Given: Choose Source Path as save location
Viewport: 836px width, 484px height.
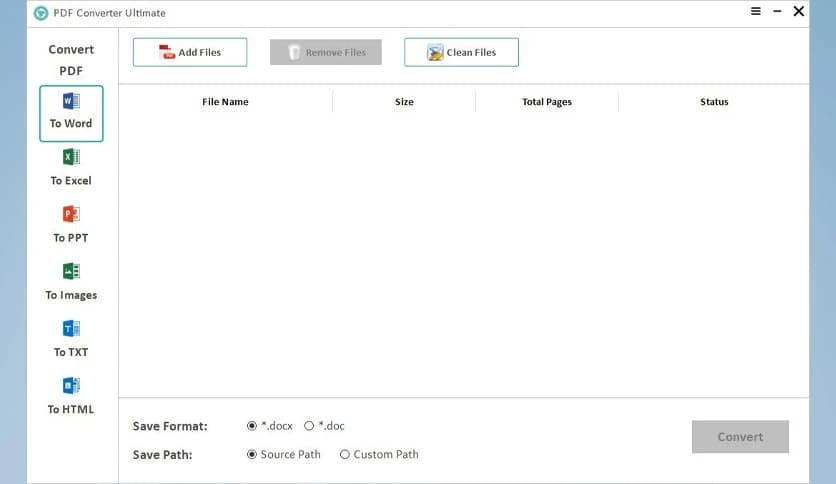Looking at the screenshot, I should 284,455.
